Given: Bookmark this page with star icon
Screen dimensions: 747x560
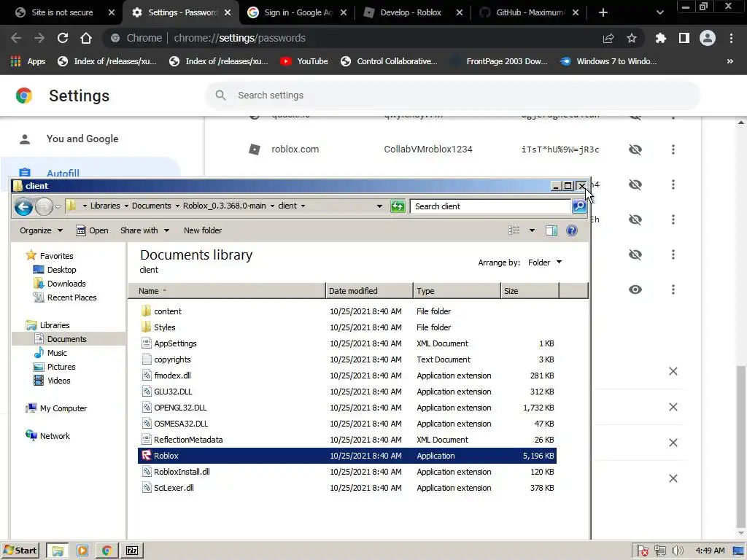Looking at the screenshot, I should click(632, 38).
